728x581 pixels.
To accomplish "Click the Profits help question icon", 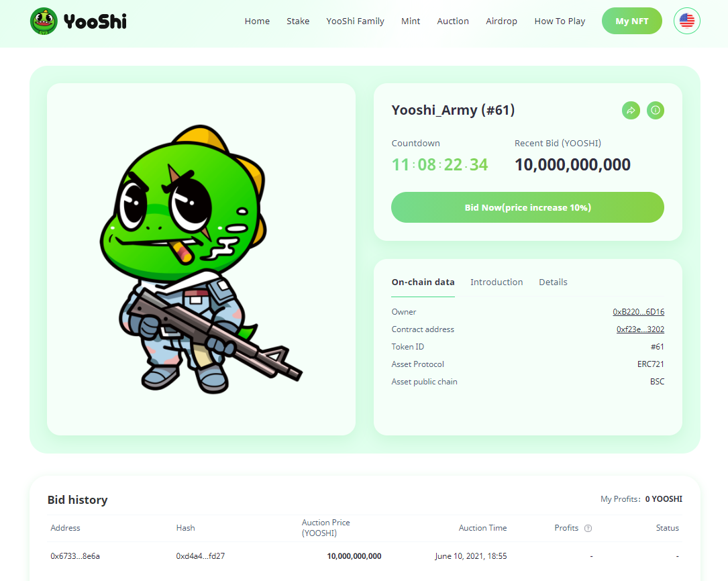I will tap(588, 528).
